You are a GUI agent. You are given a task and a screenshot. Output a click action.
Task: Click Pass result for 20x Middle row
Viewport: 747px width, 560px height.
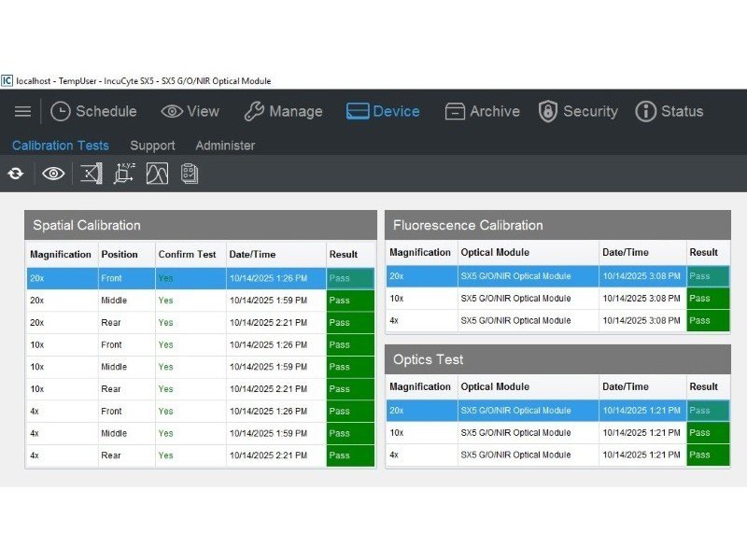350,301
